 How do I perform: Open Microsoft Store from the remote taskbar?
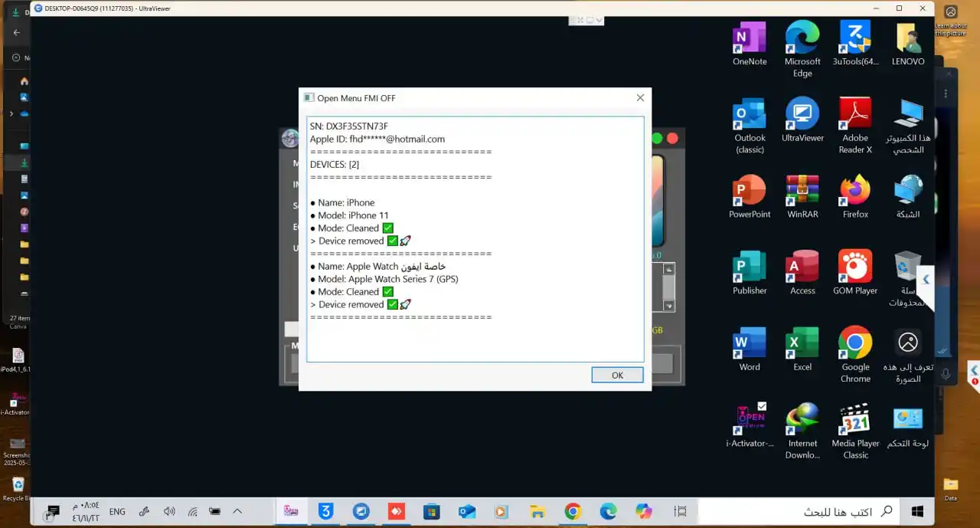432,511
